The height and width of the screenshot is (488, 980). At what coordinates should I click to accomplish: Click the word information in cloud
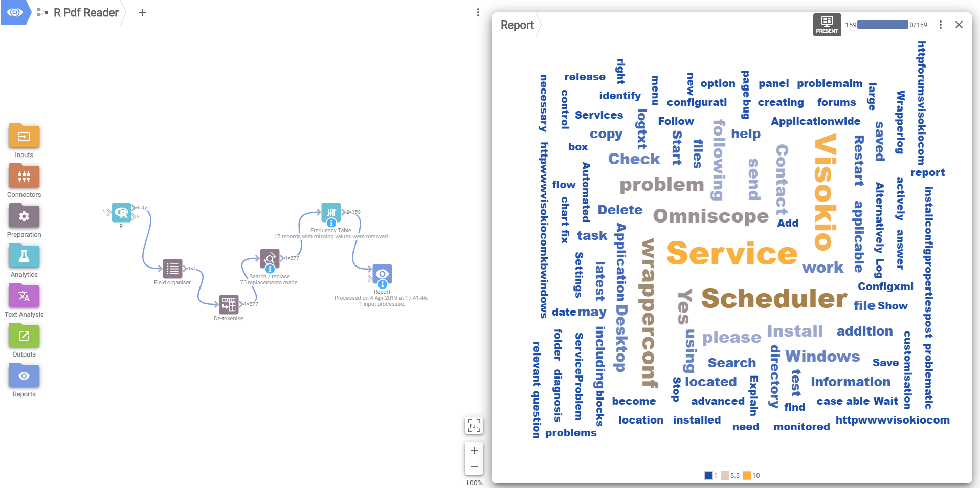point(851,382)
